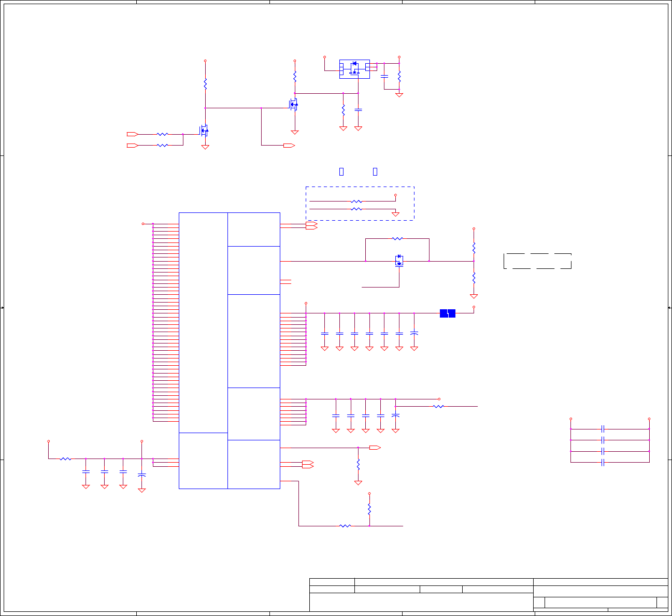Select the upper resistor of the voltage divider
The height and width of the screenshot is (616, 672).
[x=474, y=248]
